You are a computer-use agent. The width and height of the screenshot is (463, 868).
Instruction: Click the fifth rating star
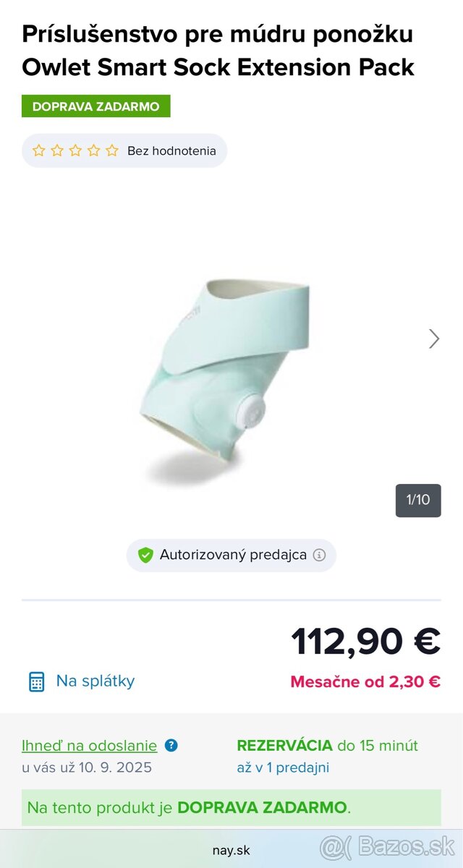point(112,150)
